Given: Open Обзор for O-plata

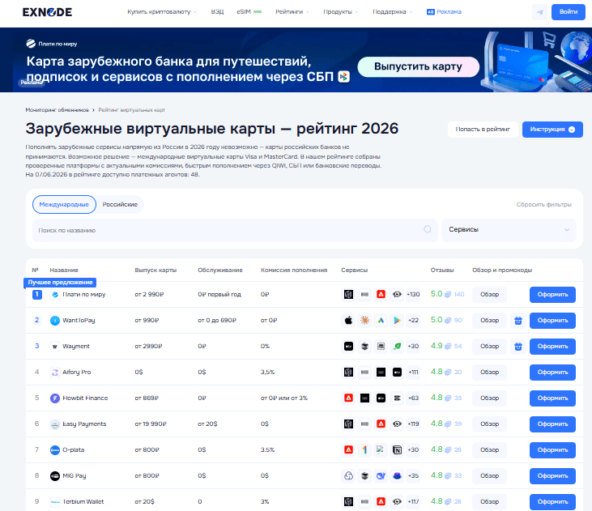Looking at the screenshot, I should tap(489, 450).
